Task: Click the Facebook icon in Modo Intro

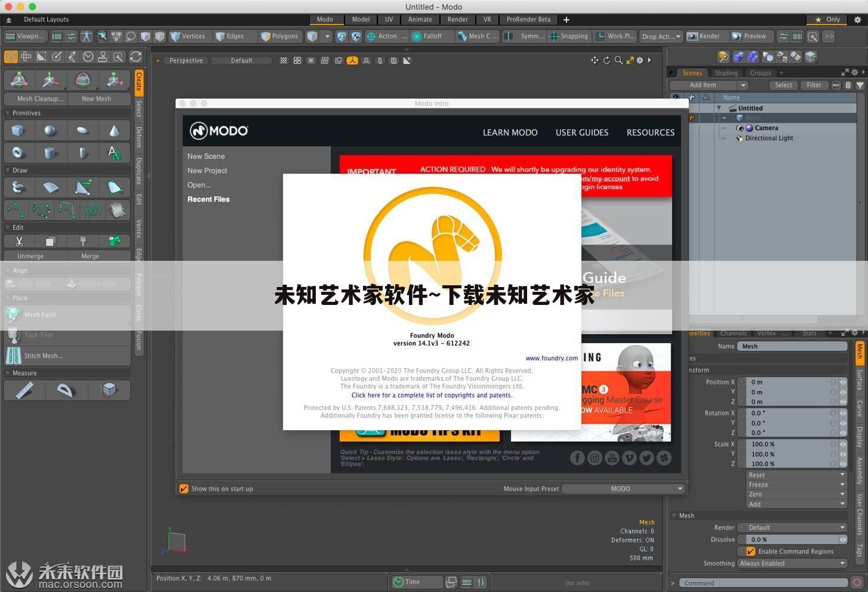Action: point(577,458)
